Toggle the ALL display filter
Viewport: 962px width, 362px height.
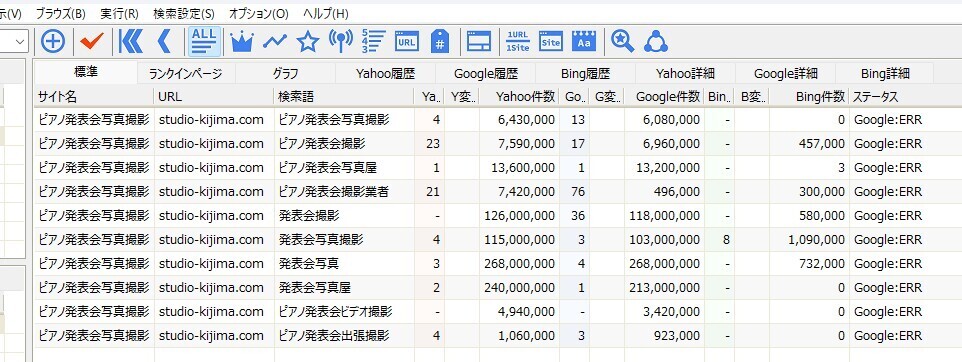pos(204,41)
